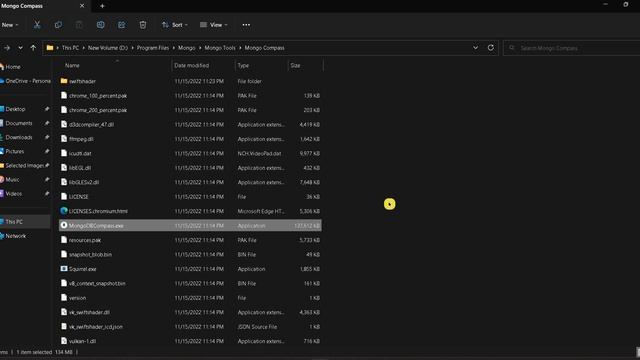Select libGLESv2.dll file
640x360 pixels.
pyautogui.click(x=190, y=182)
